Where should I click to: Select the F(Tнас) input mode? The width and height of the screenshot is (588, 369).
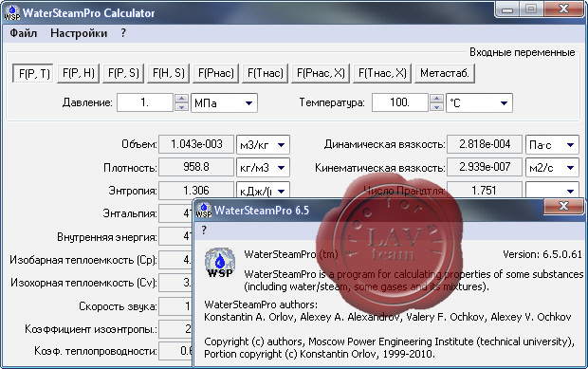(x=266, y=73)
